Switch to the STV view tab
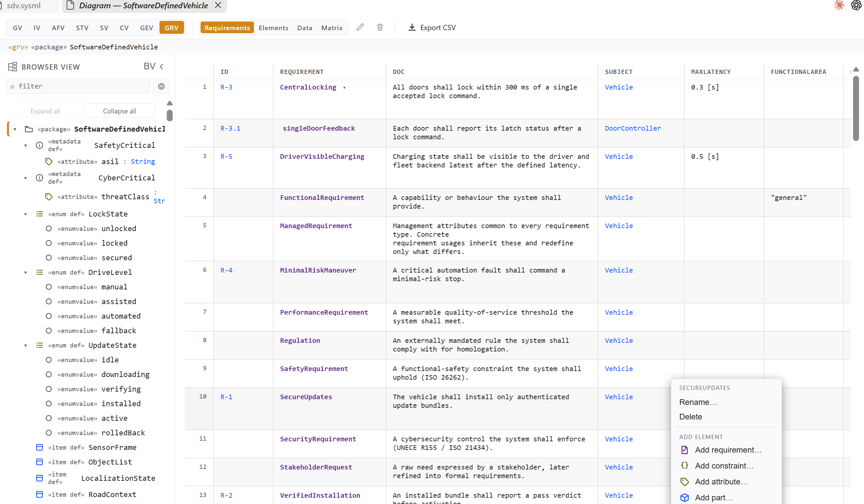Image resolution: width=864 pixels, height=504 pixels. pos(82,28)
